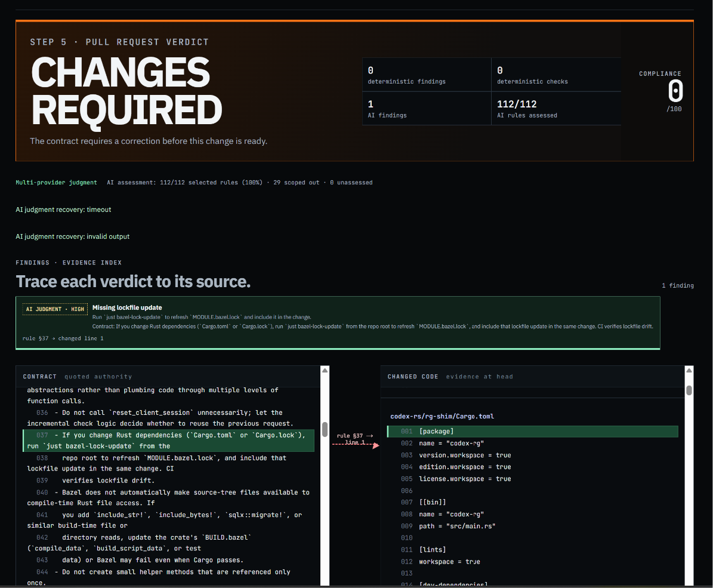Select highlighted contract line 037

(168, 441)
